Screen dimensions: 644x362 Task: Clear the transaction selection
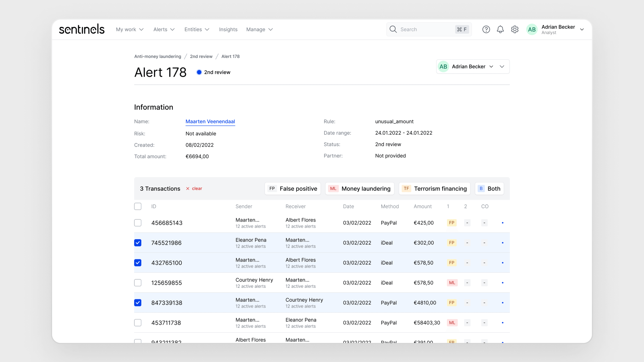194,188
